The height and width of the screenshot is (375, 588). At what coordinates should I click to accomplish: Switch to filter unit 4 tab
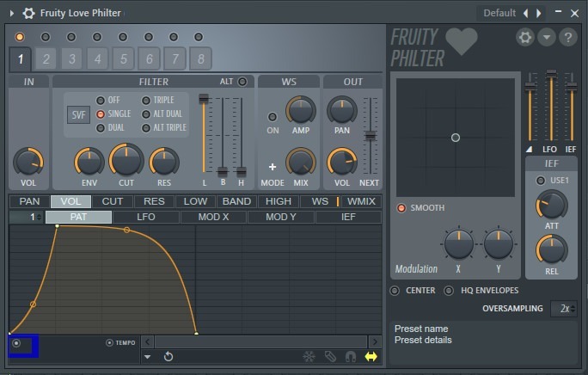pos(97,58)
